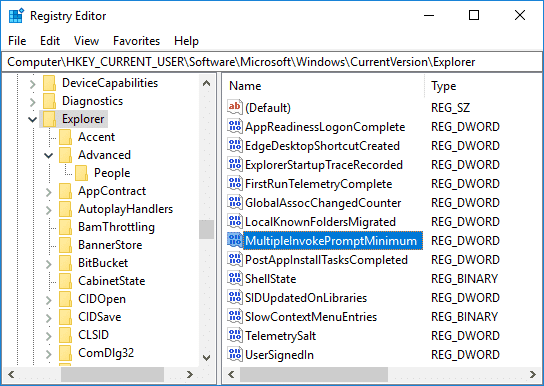Click tree pane horizontal scroll right arrow

click(190, 375)
